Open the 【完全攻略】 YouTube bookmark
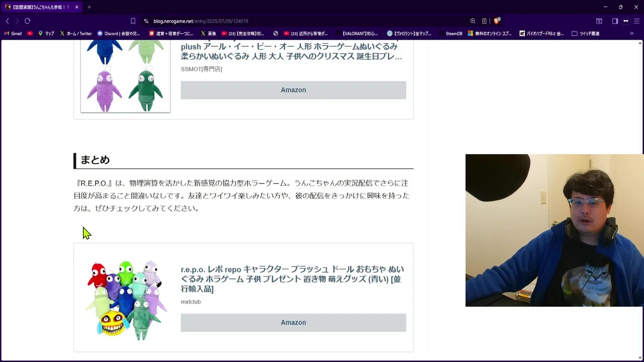 243,34
